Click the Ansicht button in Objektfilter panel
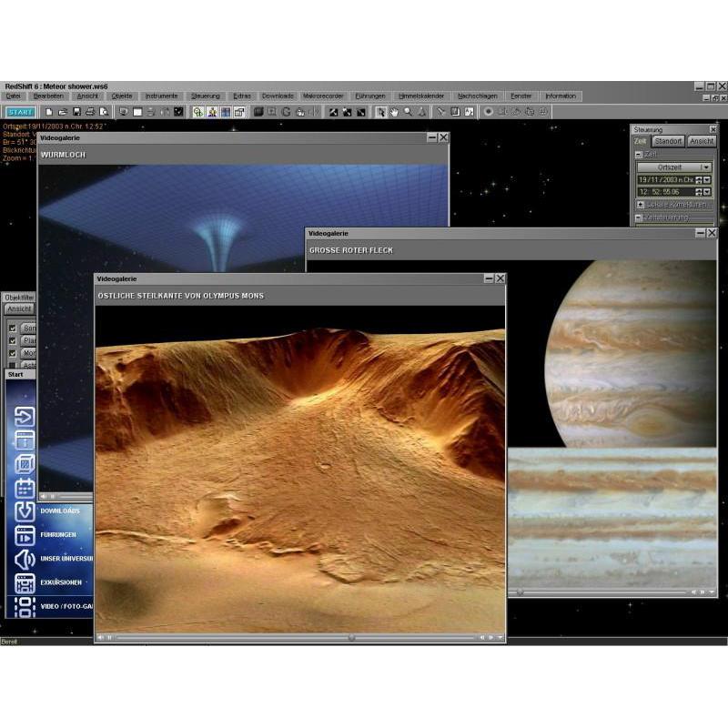The width and height of the screenshot is (728, 728). tap(18, 309)
